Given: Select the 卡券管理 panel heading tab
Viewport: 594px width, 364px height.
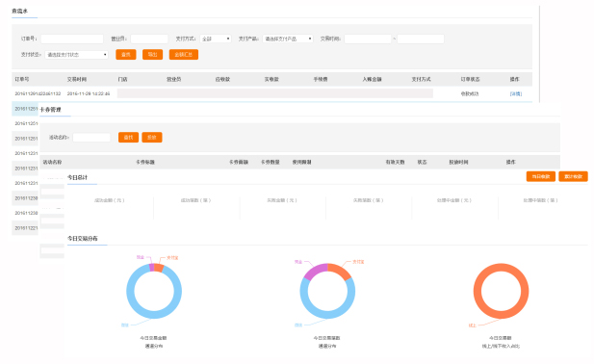Looking at the screenshot, I should 50,110.
